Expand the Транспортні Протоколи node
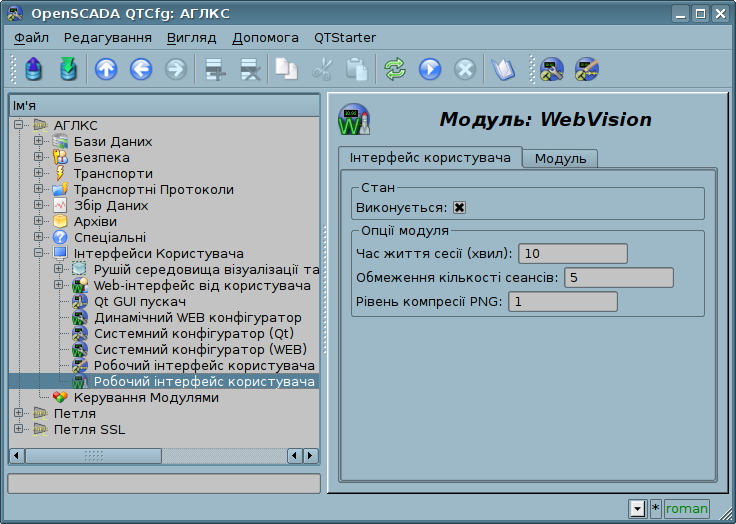736x524 pixels. 38,189
